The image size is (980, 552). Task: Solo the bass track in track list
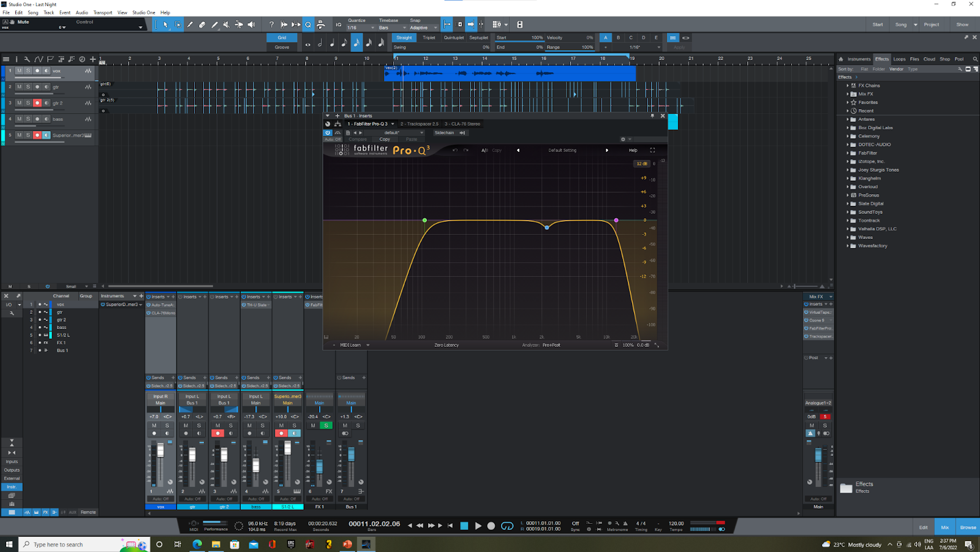pyautogui.click(x=28, y=119)
